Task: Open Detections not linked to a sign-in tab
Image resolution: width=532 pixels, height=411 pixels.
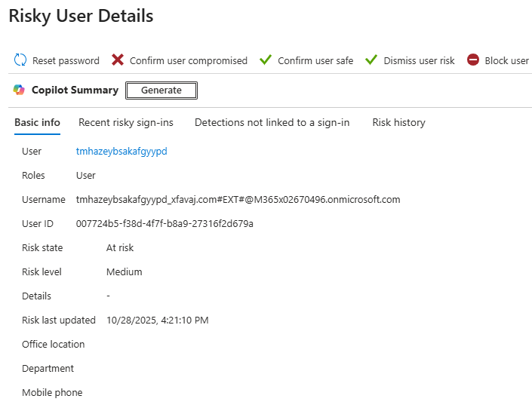Action: pos(272,122)
